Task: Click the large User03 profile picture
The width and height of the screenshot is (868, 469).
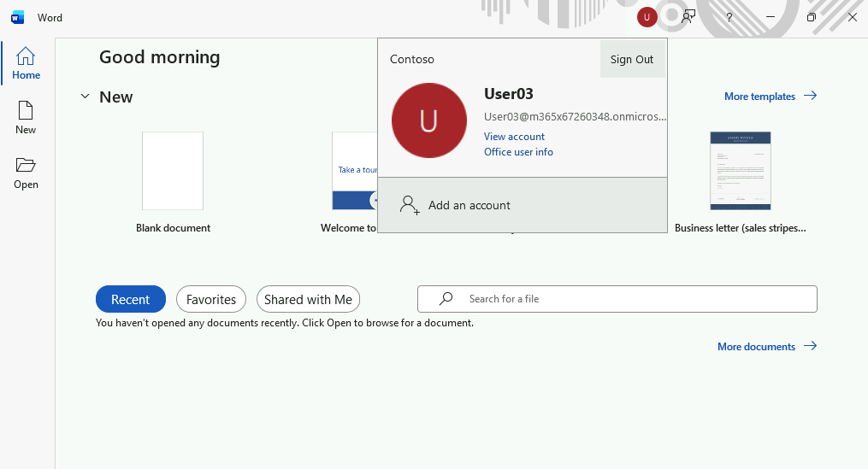Action: click(429, 120)
